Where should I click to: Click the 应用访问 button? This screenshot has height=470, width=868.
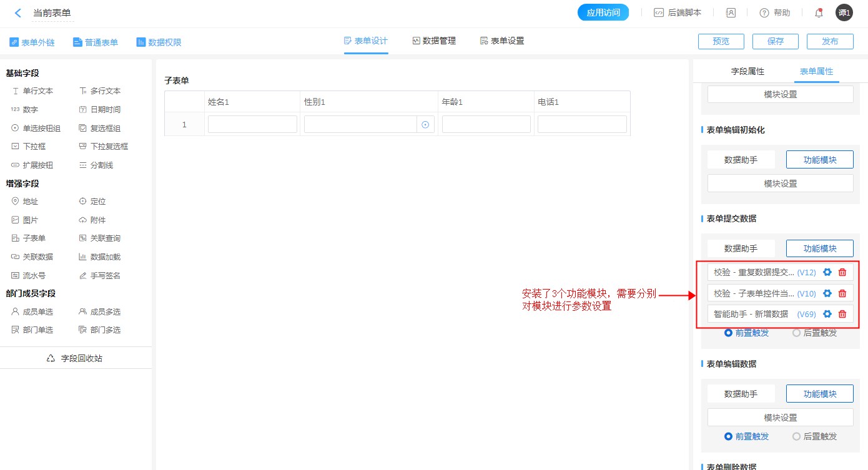[x=603, y=12]
